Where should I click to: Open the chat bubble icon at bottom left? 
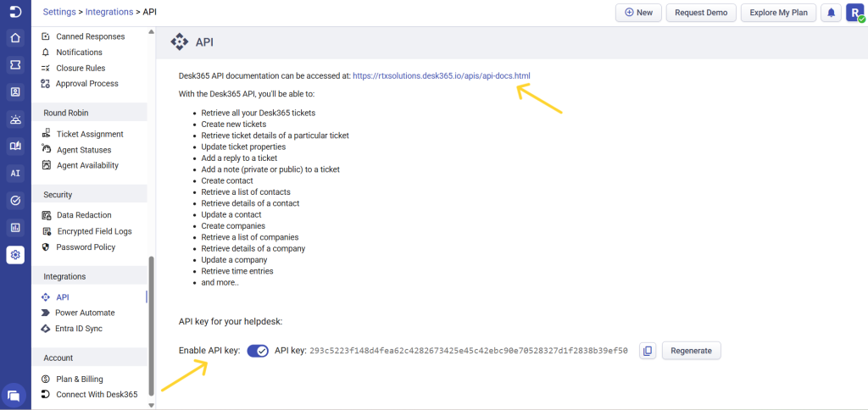coord(14,395)
